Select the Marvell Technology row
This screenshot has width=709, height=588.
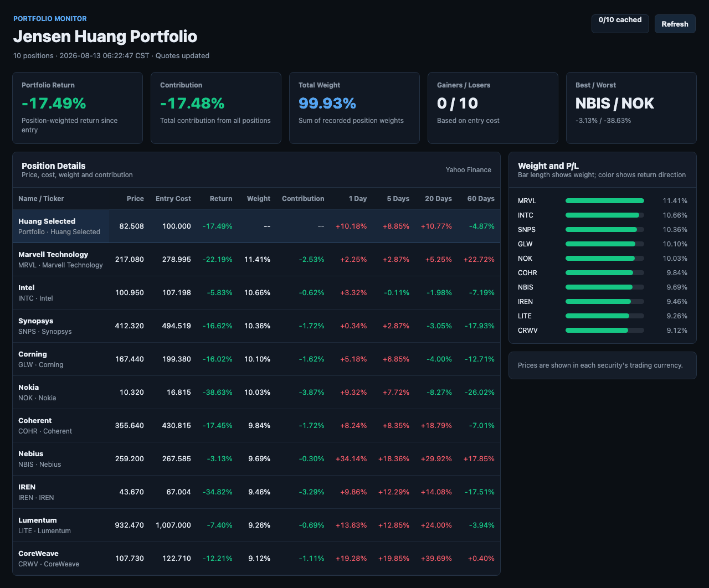pyautogui.click(x=256, y=259)
